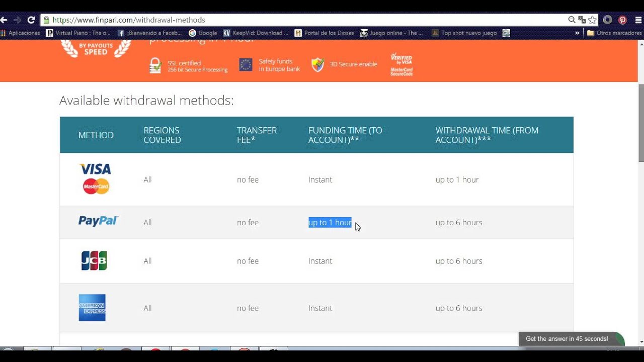Click 'Available withdrawal methods:' heading

(x=146, y=101)
